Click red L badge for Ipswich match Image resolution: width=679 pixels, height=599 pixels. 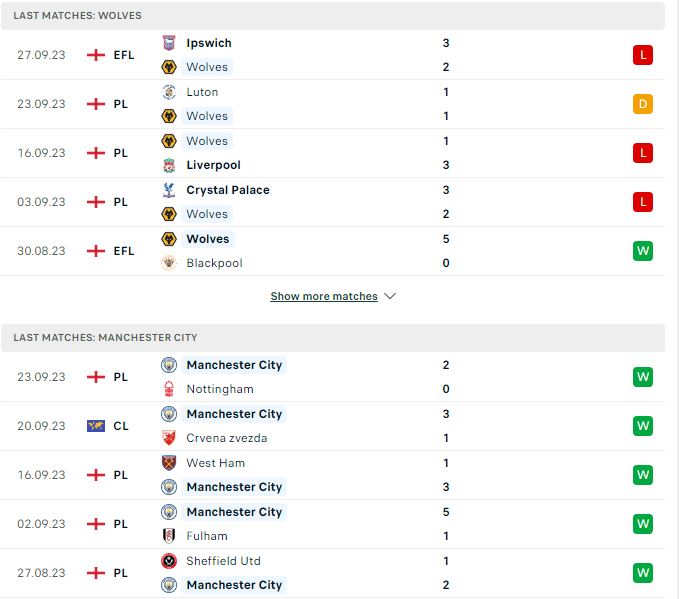click(x=643, y=55)
